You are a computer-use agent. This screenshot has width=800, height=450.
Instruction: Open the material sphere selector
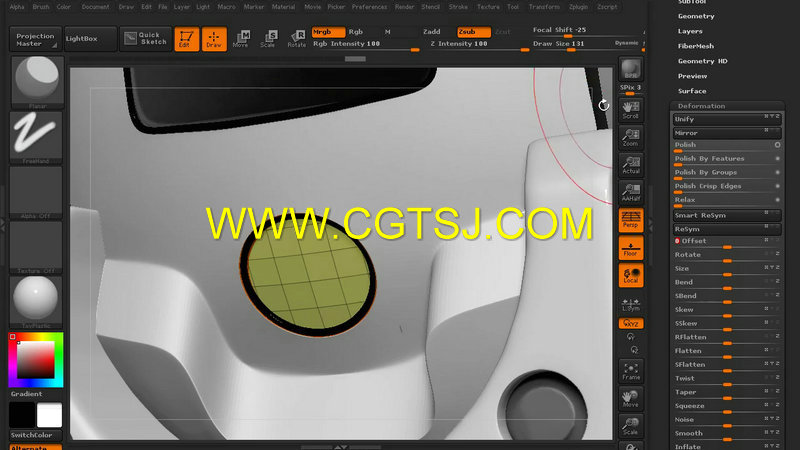pos(36,302)
